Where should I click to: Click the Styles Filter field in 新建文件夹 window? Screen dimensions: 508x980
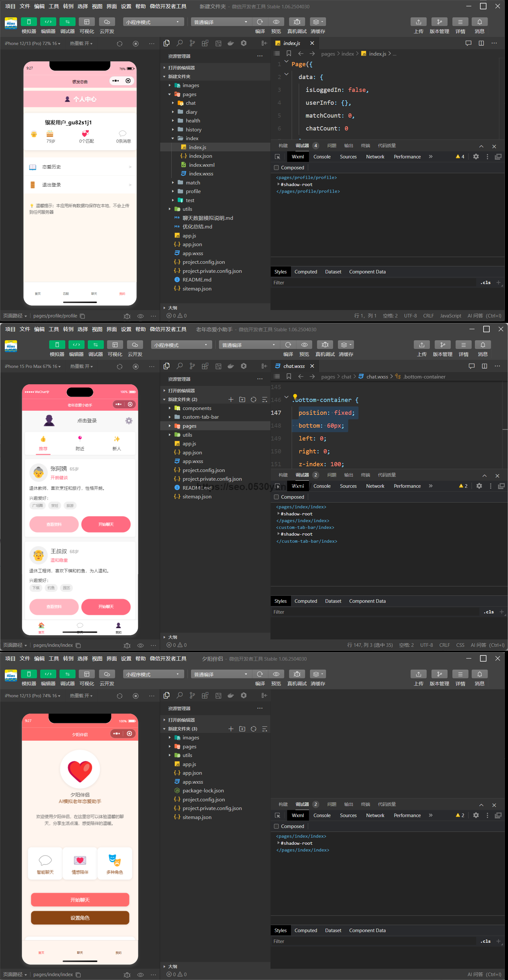pos(373,283)
